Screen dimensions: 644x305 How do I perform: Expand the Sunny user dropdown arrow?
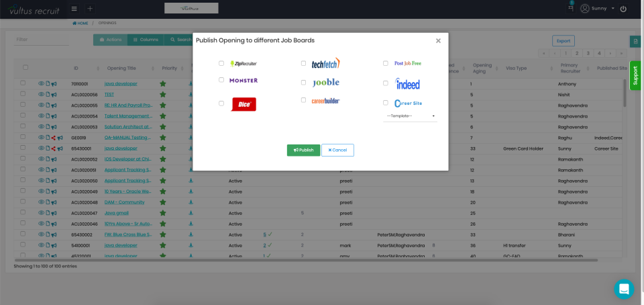pyautogui.click(x=612, y=9)
